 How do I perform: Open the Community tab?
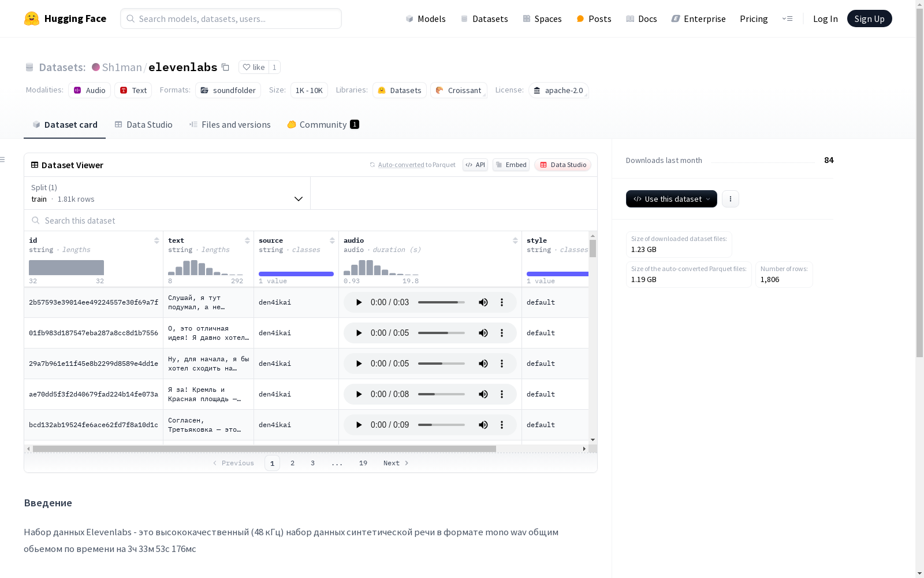click(x=323, y=125)
